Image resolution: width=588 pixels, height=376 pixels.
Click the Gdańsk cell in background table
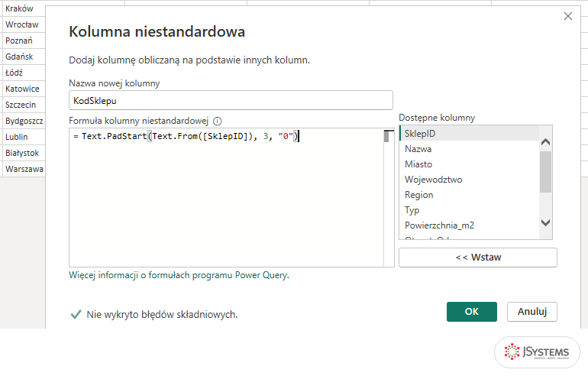pos(24,57)
